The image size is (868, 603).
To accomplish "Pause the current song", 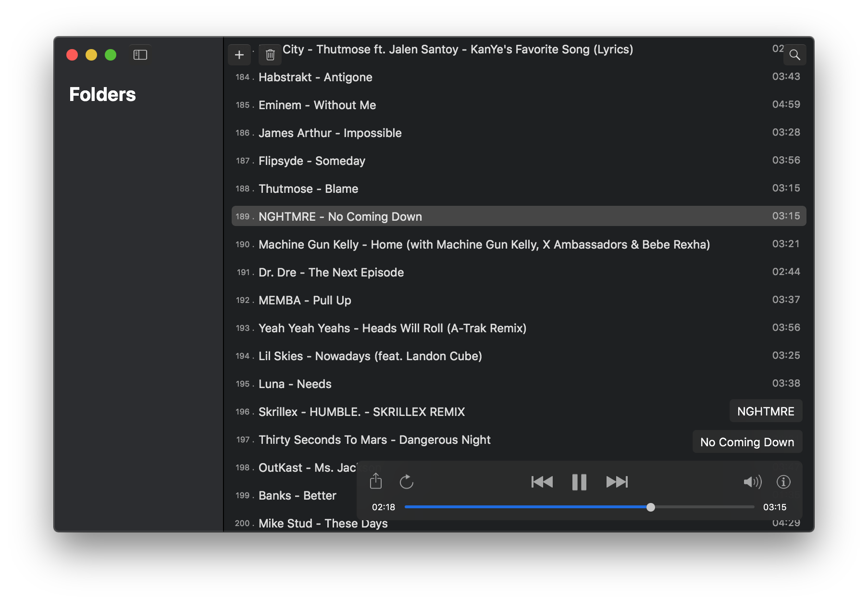I will click(579, 481).
